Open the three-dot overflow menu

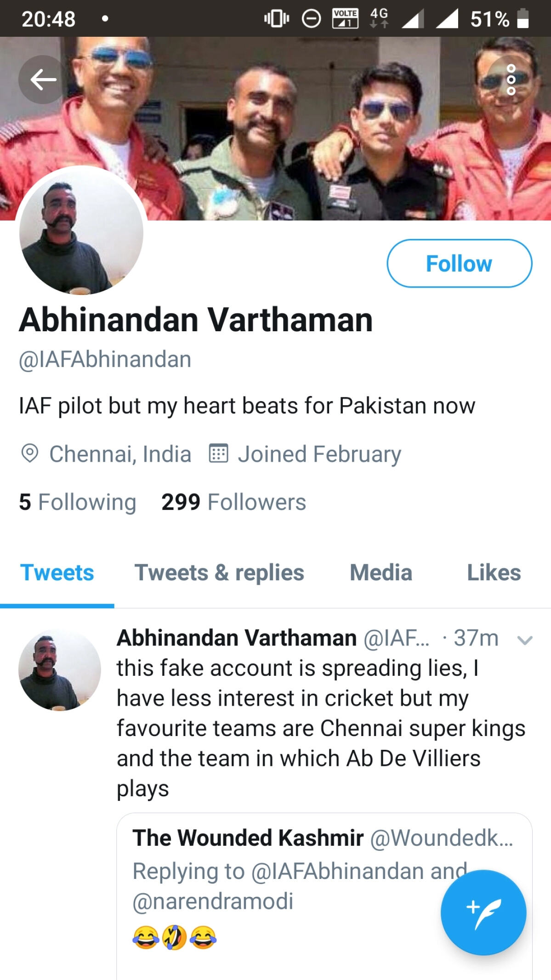click(x=511, y=79)
